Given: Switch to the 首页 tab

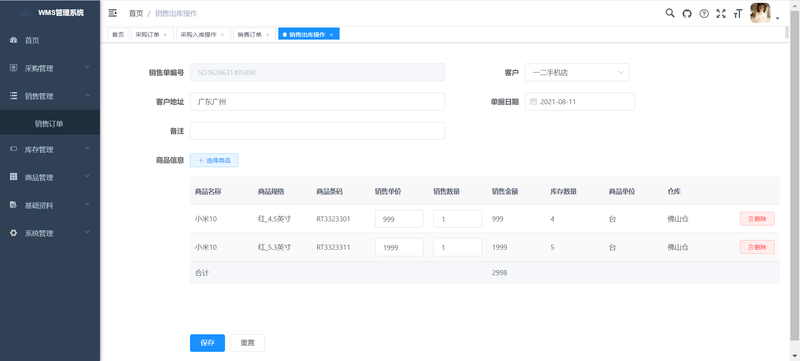Looking at the screenshot, I should click(118, 34).
